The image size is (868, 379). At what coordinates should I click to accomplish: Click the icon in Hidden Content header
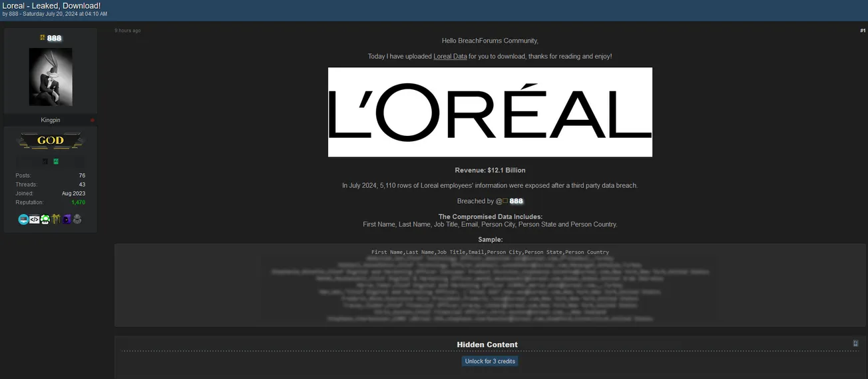point(855,343)
